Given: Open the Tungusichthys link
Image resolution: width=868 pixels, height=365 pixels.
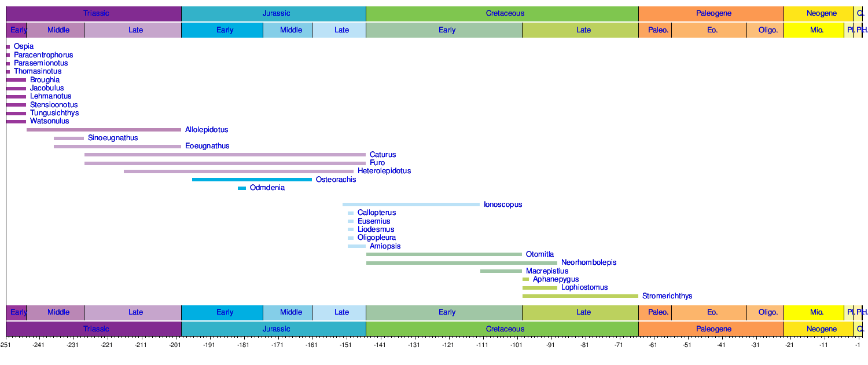Looking at the screenshot, I should [x=54, y=113].
